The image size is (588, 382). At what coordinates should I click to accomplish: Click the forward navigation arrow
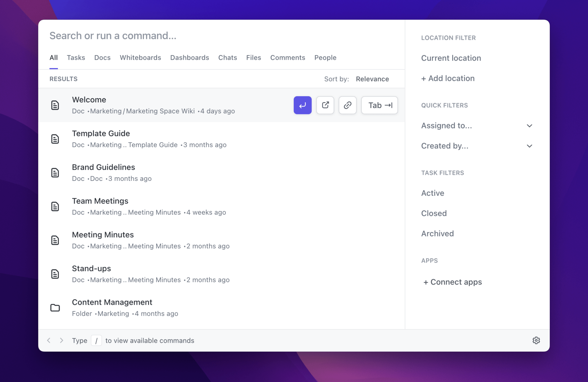[x=62, y=340]
